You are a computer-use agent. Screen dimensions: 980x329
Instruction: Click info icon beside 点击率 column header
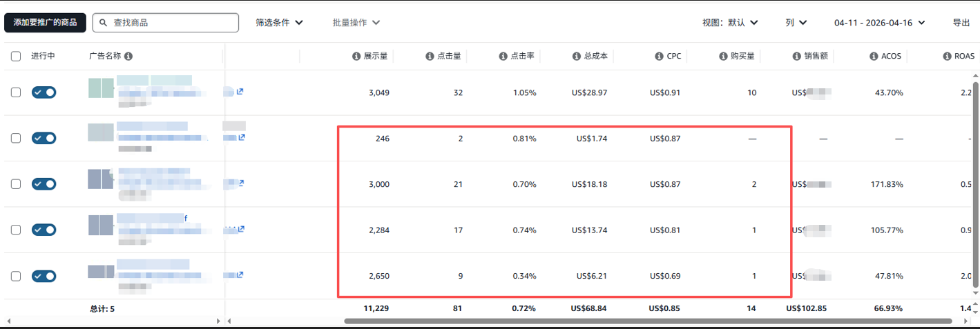(x=503, y=57)
